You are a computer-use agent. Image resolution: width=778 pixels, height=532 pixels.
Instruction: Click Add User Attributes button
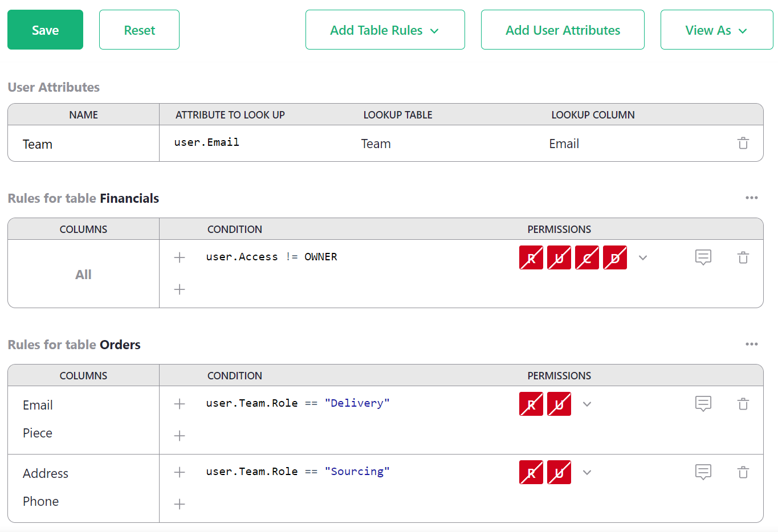coord(562,30)
